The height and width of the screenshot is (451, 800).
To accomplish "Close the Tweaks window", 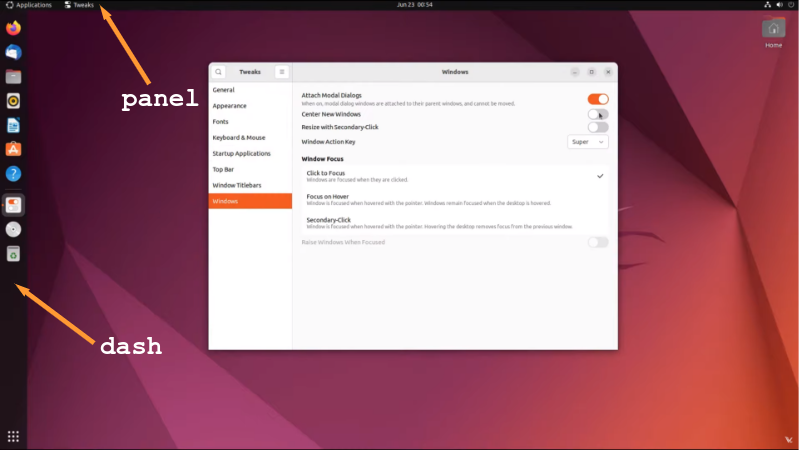I will point(608,72).
